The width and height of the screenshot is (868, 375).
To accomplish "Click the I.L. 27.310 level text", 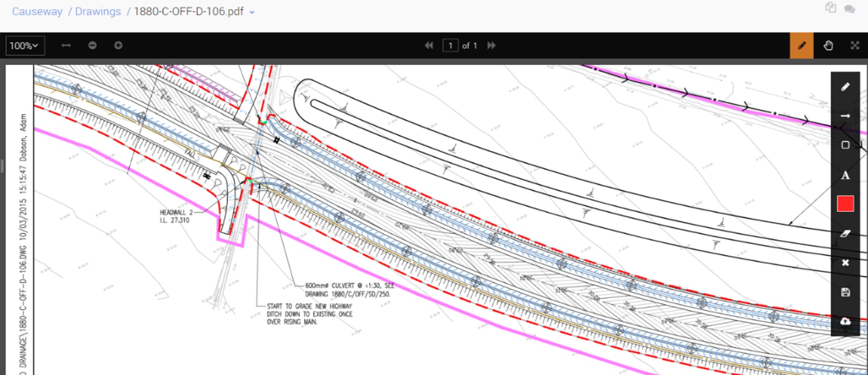I will click(x=175, y=220).
